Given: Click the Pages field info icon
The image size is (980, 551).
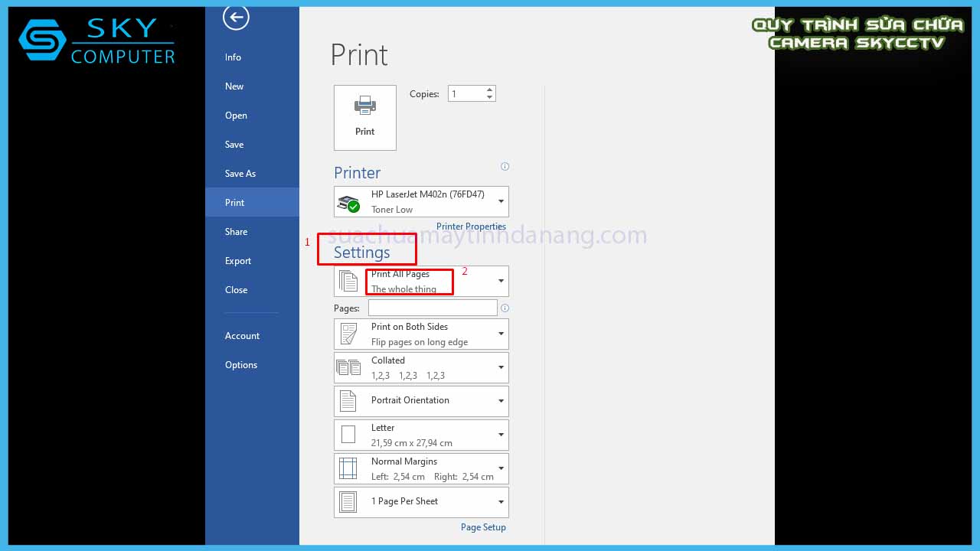Looking at the screenshot, I should [505, 308].
